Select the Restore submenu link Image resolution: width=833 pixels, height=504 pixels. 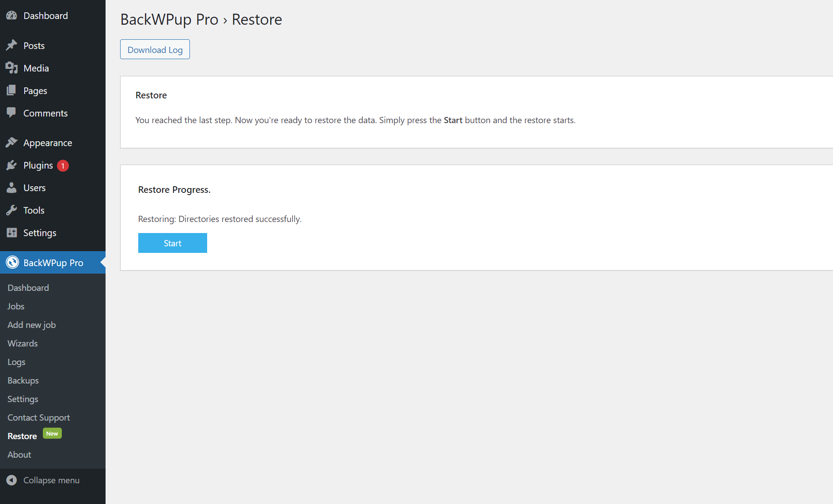coord(22,436)
